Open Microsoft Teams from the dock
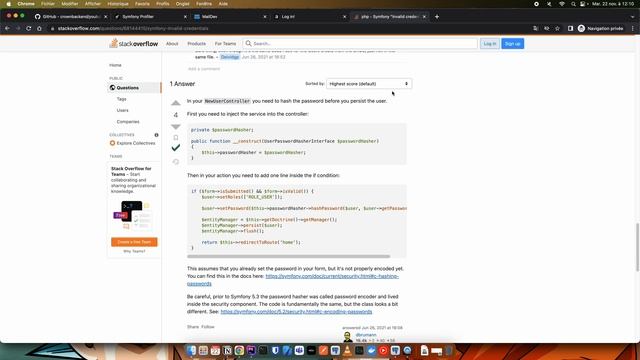 coord(299,350)
